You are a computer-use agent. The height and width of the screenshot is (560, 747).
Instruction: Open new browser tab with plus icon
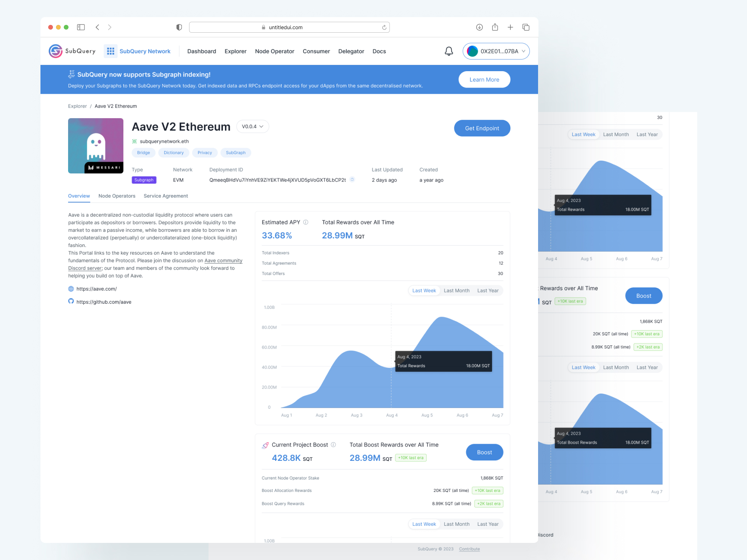coord(510,27)
